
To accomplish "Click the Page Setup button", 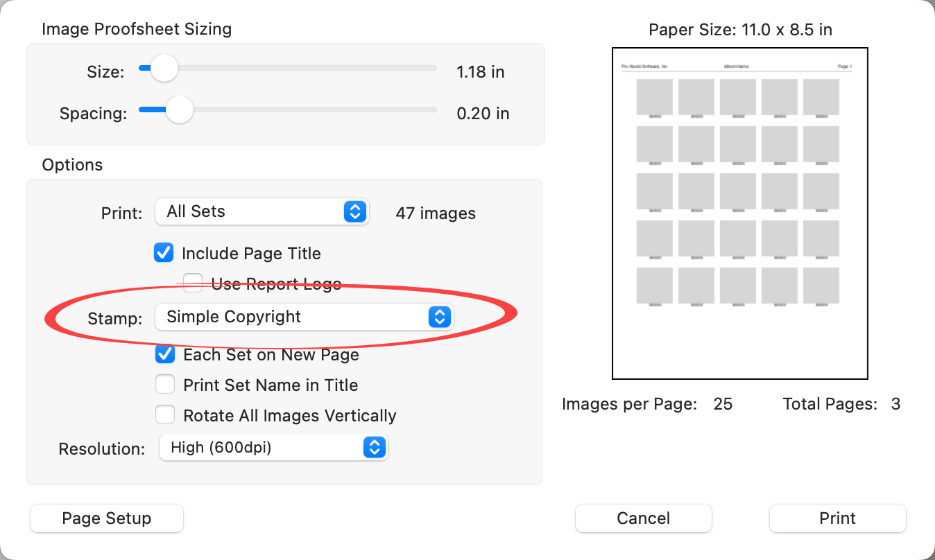I will coord(107,518).
